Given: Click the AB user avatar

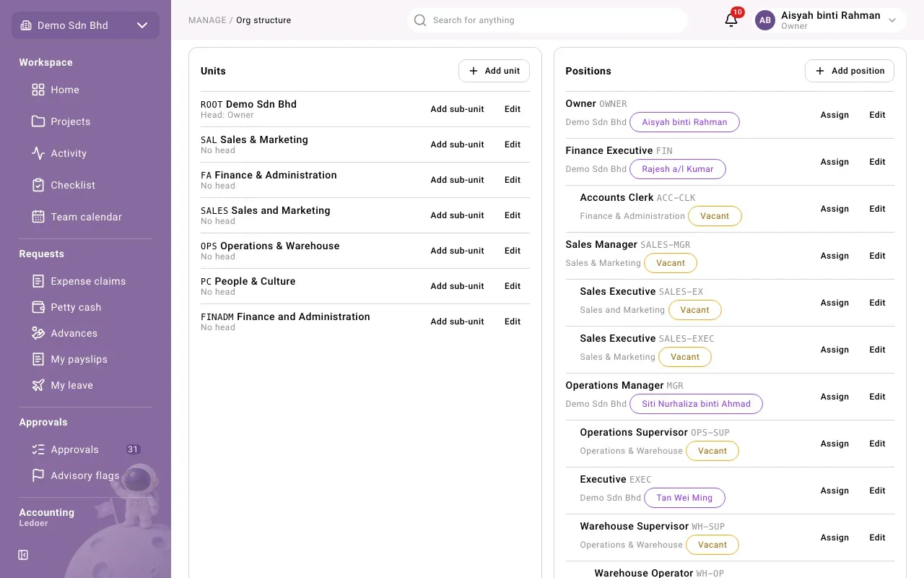Looking at the screenshot, I should pyautogui.click(x=765, y=20).
